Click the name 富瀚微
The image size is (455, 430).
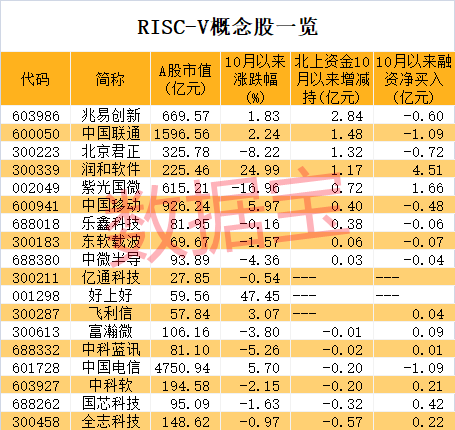point(111,331)
